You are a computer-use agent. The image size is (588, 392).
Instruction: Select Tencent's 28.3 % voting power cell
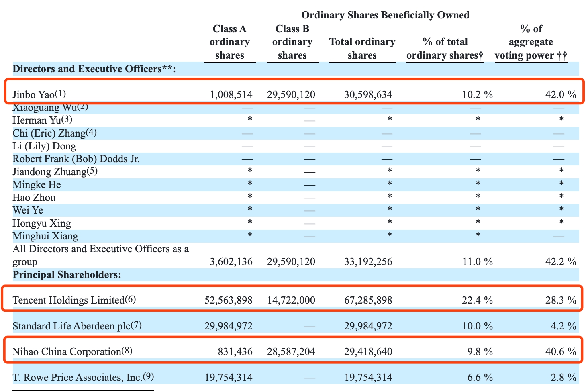coord(560,300)
